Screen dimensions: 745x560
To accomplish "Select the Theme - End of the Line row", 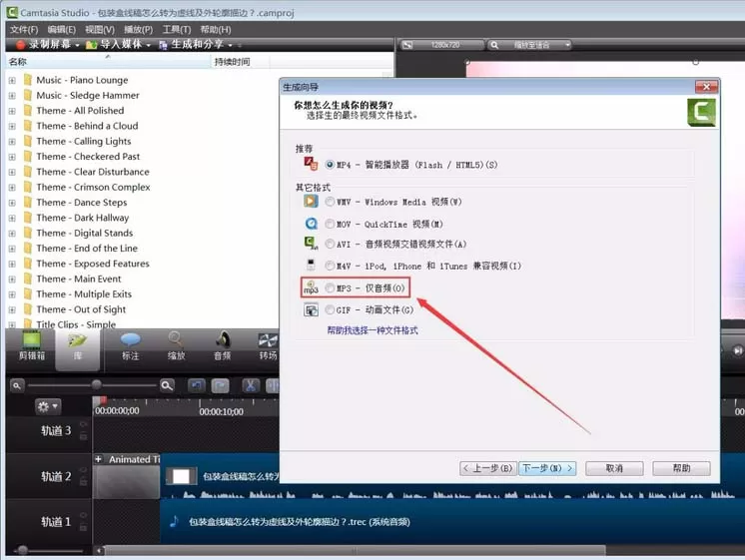I will tap(87, 249).
